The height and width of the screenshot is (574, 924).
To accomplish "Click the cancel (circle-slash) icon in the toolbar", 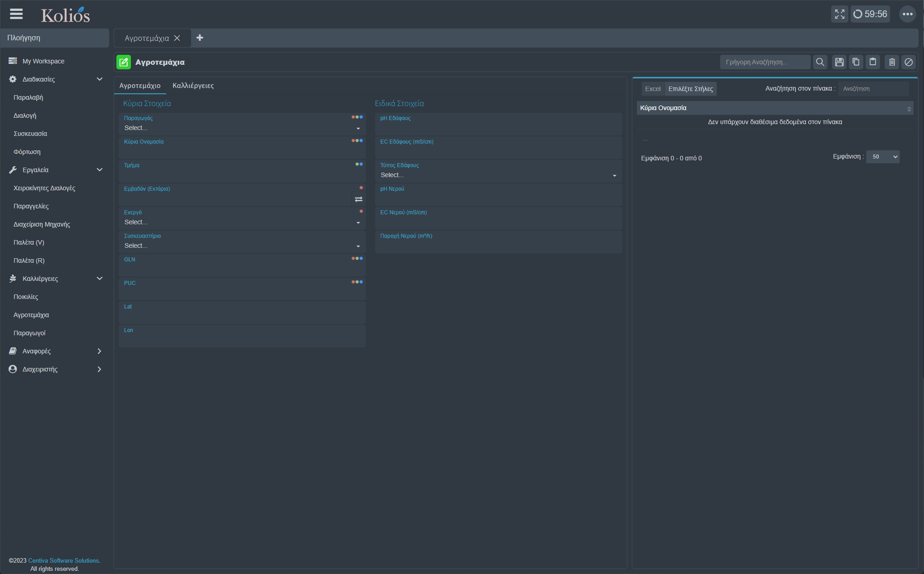I will (x=909, y=62).
